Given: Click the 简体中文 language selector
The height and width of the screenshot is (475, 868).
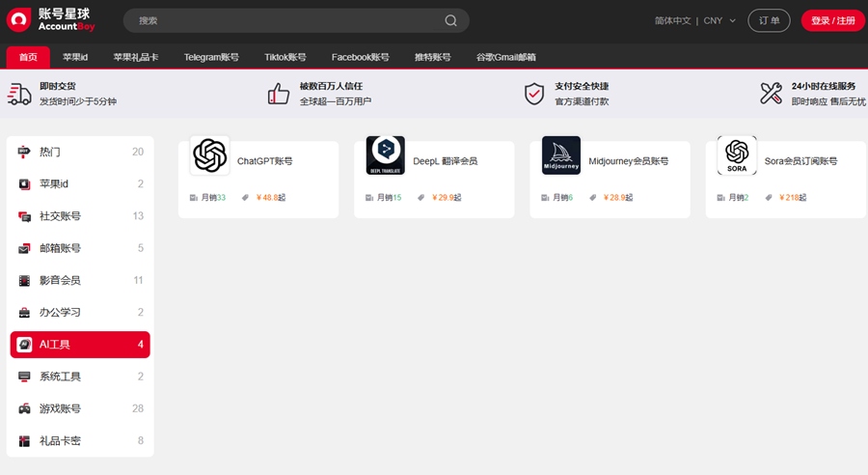Looking at the screenshot, I should [672, 20].
